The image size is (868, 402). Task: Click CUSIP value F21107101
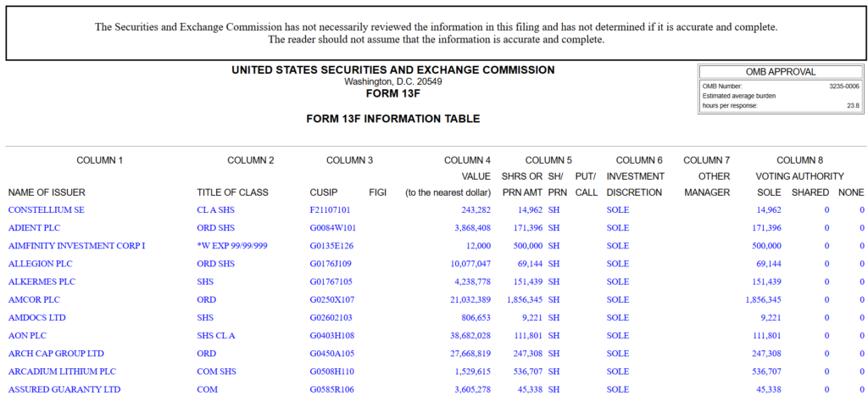[330, 209]
